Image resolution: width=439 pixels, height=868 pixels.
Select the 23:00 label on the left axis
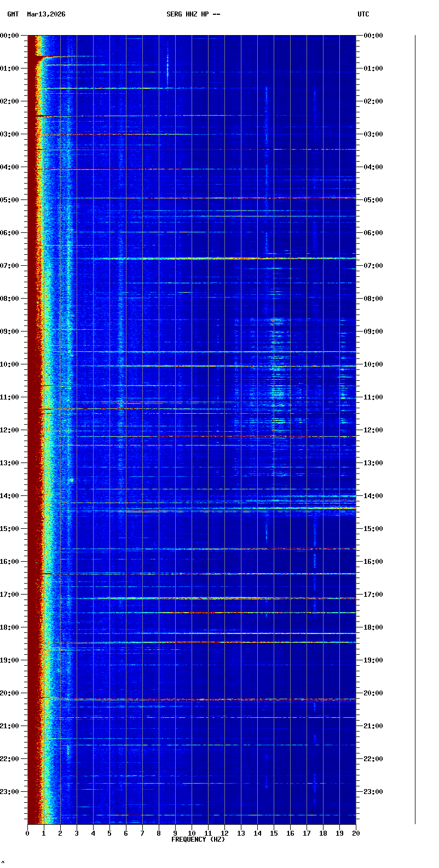point(10,792)
